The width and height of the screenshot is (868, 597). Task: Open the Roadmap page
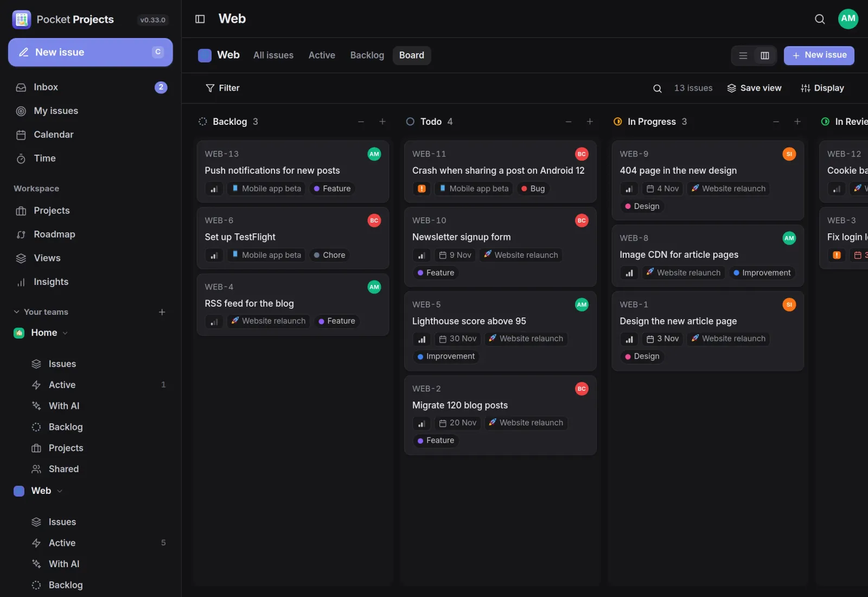tap(91, 234)
